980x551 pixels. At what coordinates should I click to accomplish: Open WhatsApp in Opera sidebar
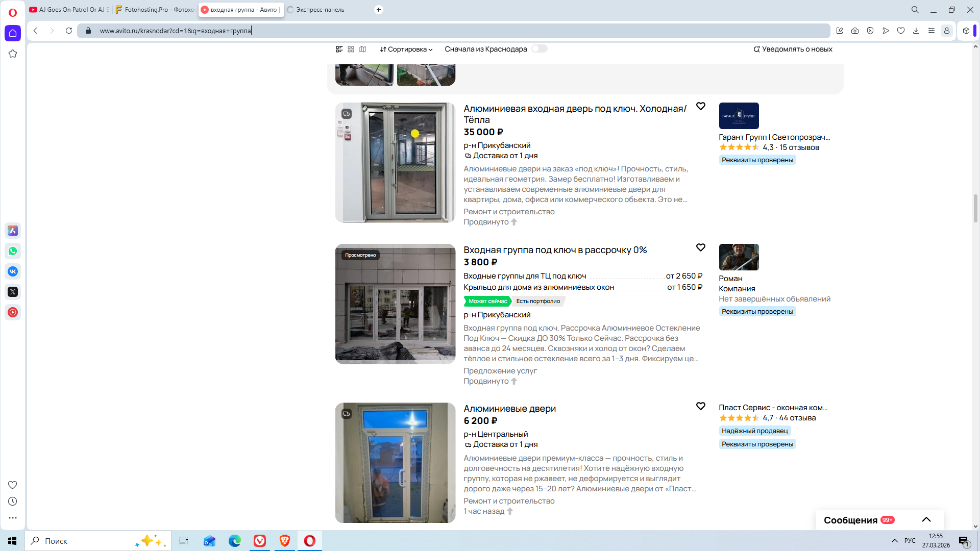(13, 251)
